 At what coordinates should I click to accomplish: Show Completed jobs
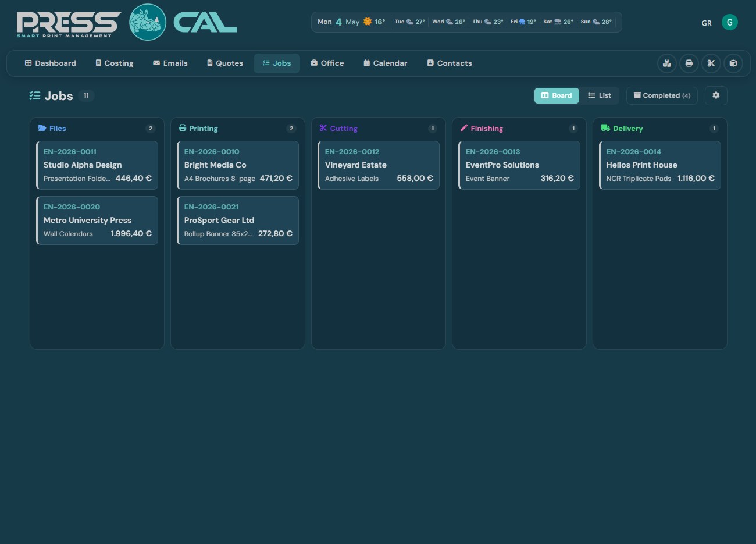[x=662, y=95]
